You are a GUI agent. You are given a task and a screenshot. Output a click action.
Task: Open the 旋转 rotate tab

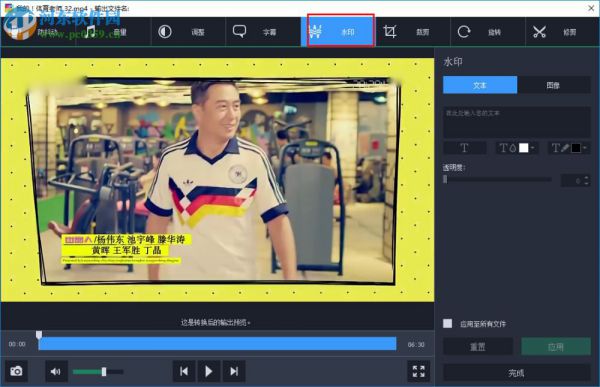pyautogui.click(x=488, y=32)
